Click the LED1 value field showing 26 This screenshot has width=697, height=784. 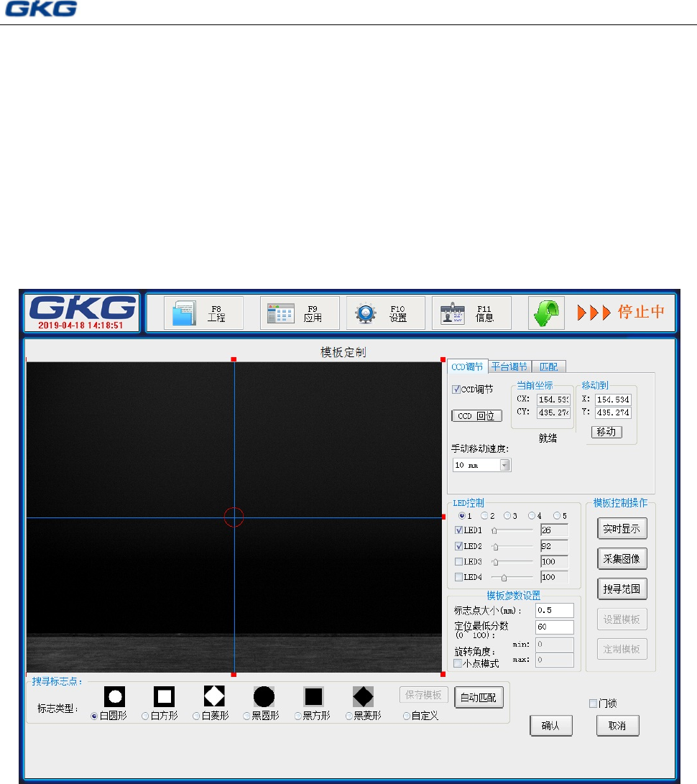(x=555, y=530)
